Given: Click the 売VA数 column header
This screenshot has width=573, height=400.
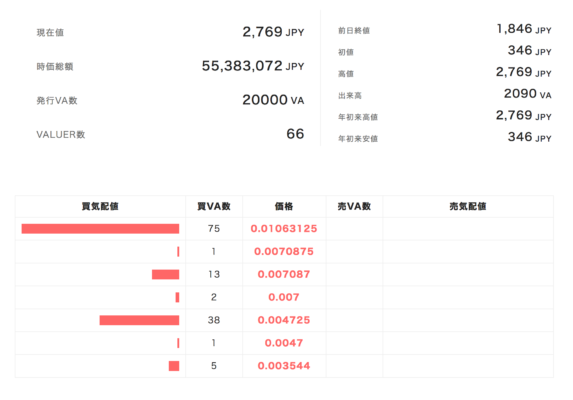Looking at the screenshot, I should [x=354, y=207].
